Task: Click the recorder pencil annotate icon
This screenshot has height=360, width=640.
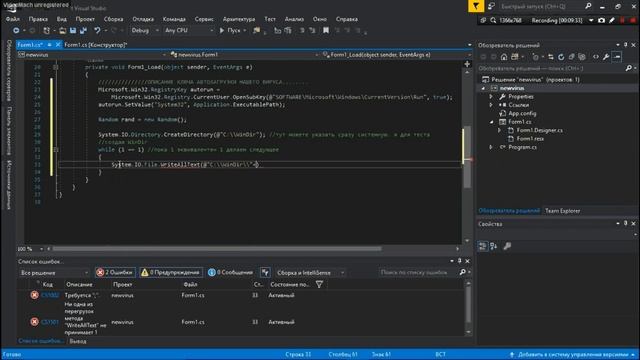Action: [612, 20]
